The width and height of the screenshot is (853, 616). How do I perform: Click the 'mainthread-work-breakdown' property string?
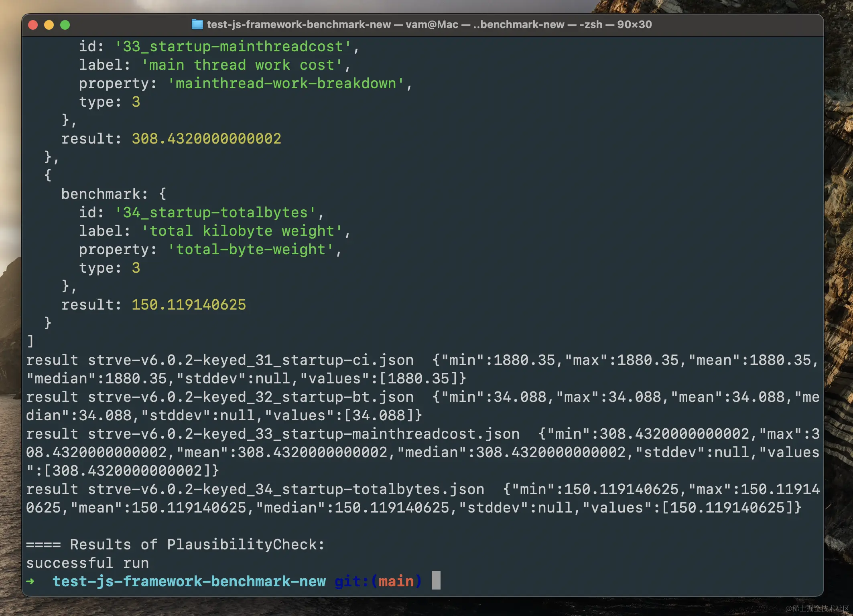(286, 83)
